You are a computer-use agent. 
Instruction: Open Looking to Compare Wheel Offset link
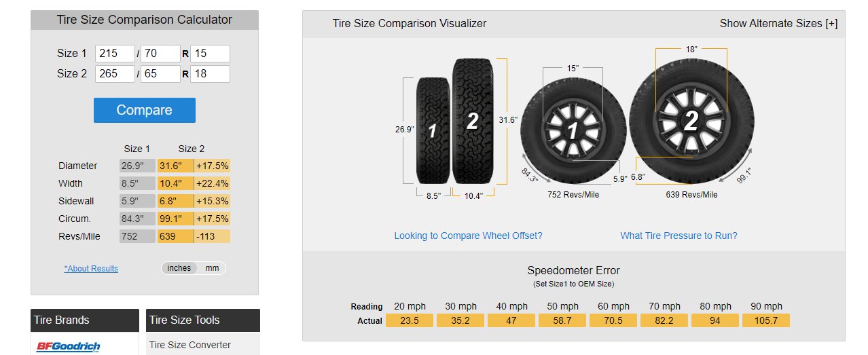469,236
